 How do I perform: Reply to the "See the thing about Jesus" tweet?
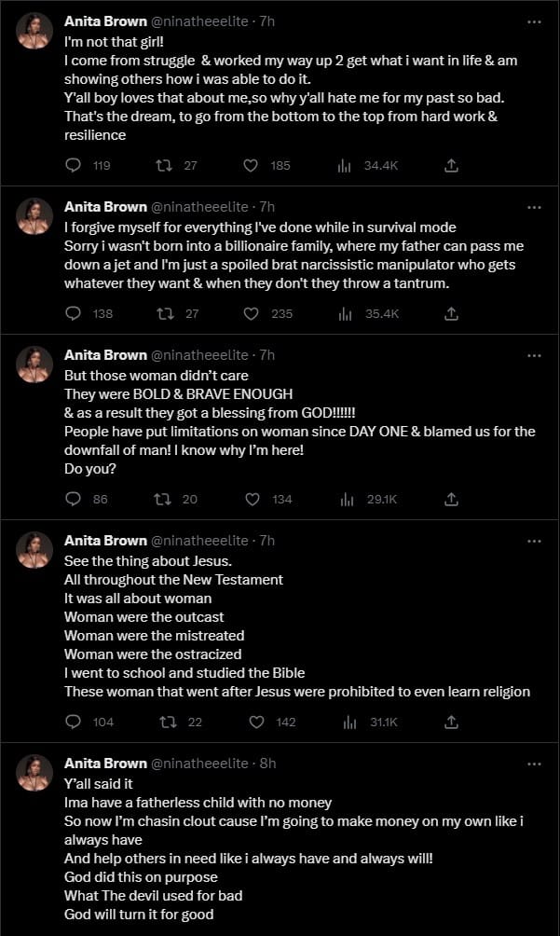tap(75, 723)
